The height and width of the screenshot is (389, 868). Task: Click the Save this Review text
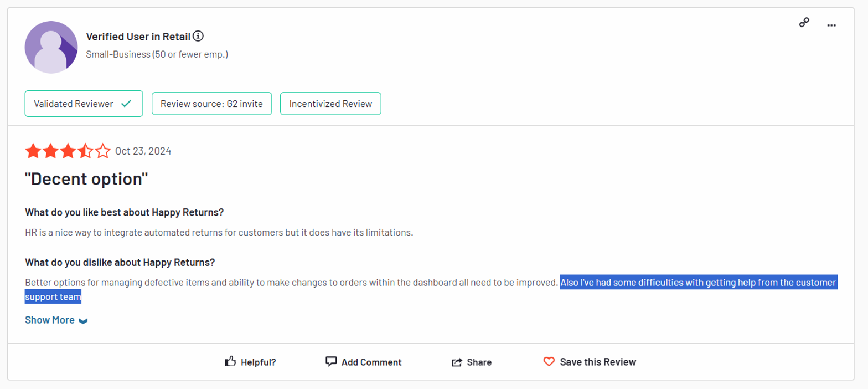[x=598, y=362]
